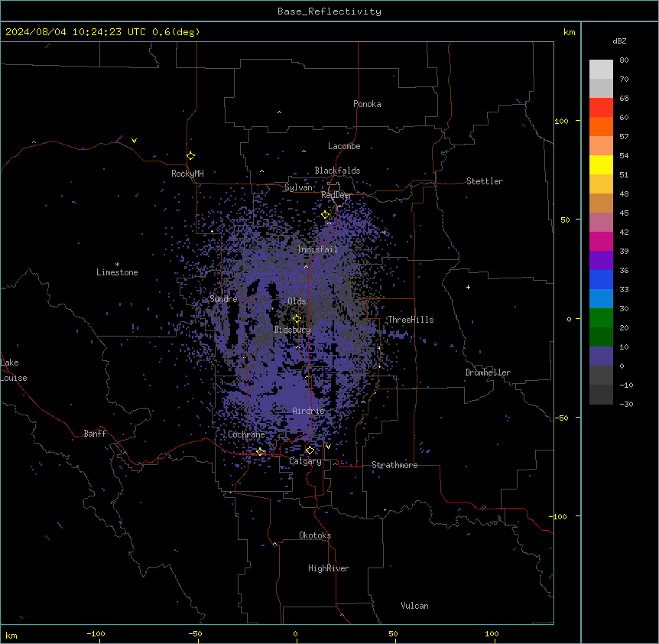The width and height of the screenshot is (659, 644).
Task: Click the Base_Reflectivity title text
Action: click(x=329, y=11)
